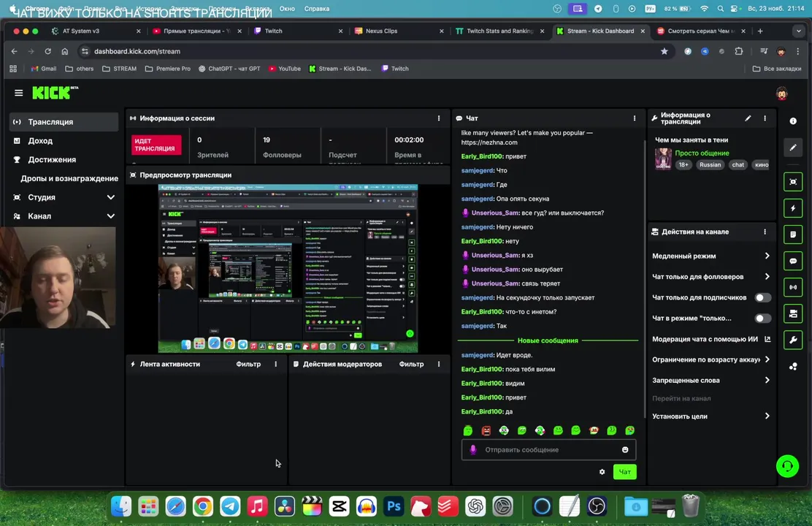812x526 pixels.
Task: Click the Отправить сообщение chat input
Action: pos(548,450)
